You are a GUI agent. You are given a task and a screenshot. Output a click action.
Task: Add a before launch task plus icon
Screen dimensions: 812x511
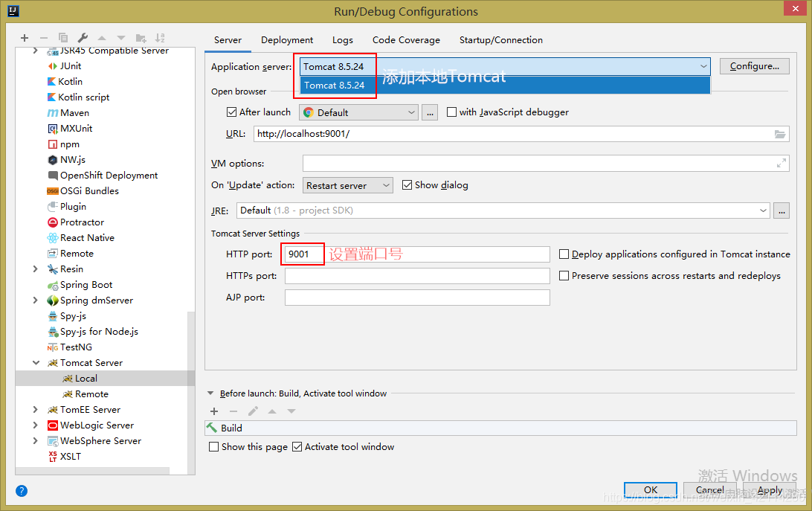pos(214,411)
